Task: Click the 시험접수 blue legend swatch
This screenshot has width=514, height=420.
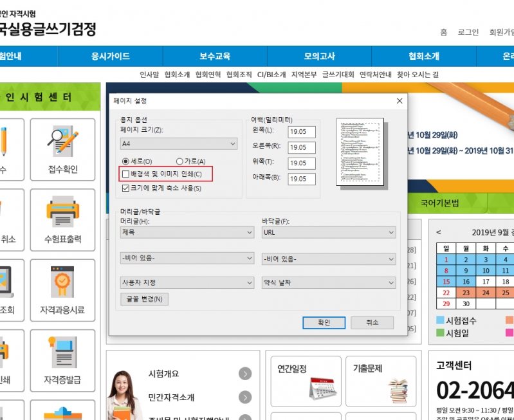Action: tap(440, 320)
